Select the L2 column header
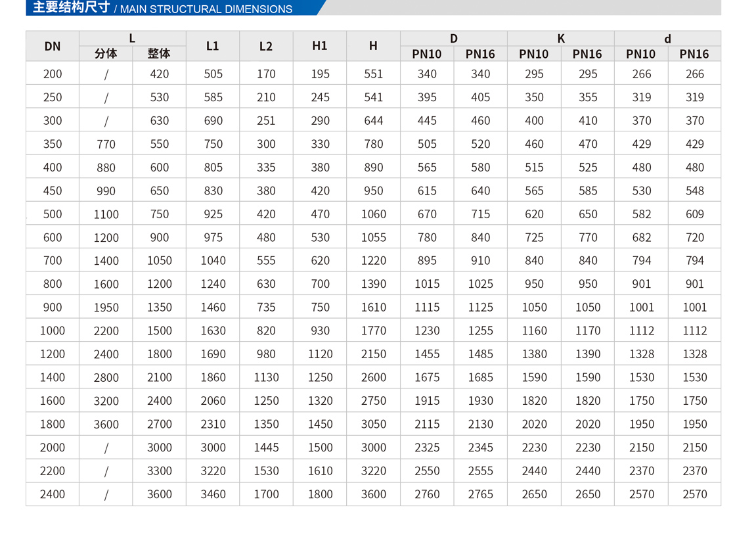Screen dimensions: 756x533 pyautogui.click(x=266, y=46)
